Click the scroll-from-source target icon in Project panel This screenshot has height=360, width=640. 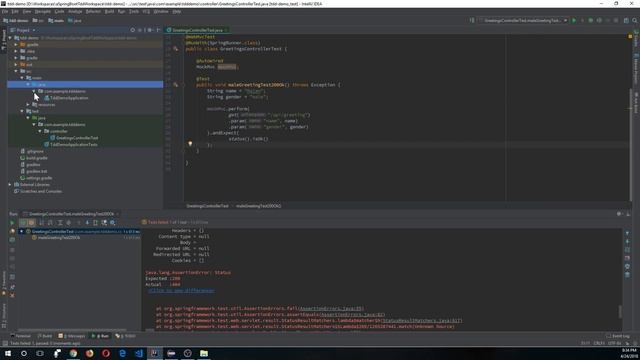tap(133, 30)
